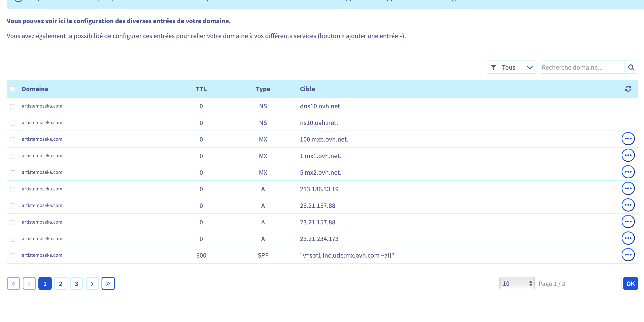Viewport: 644px width, 322px height.
Task: Toggle select-all checkbox beside Domaine header
Action: [x=13, y=89]
